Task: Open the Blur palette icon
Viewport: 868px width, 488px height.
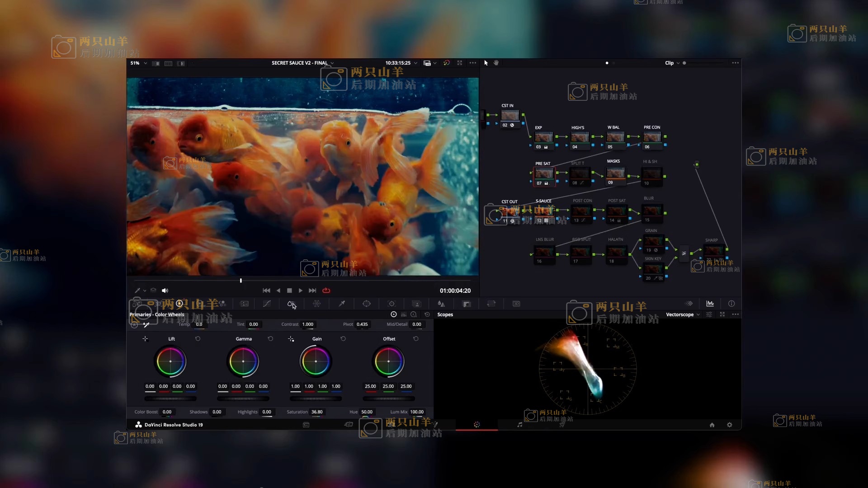Action: click(x=441, y=304)
